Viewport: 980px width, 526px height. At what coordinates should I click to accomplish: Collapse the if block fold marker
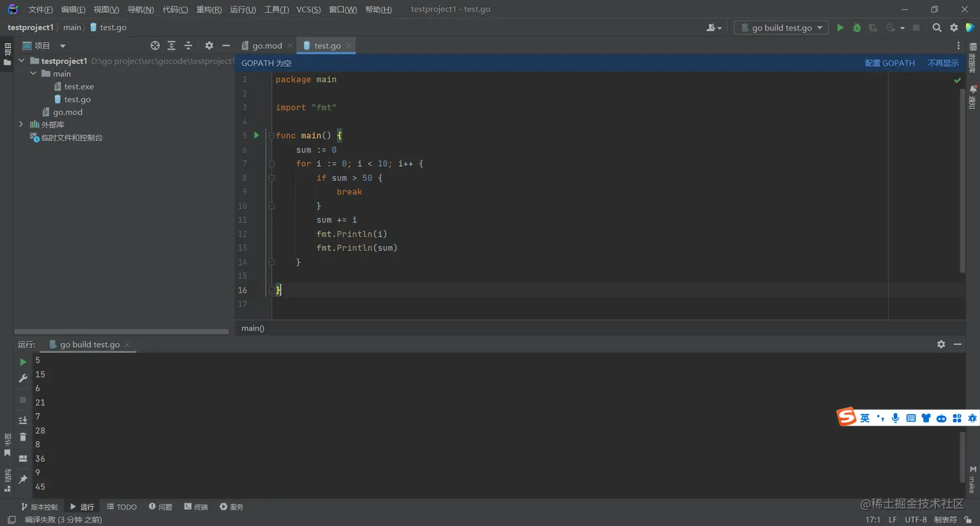(x=272, y=178)
